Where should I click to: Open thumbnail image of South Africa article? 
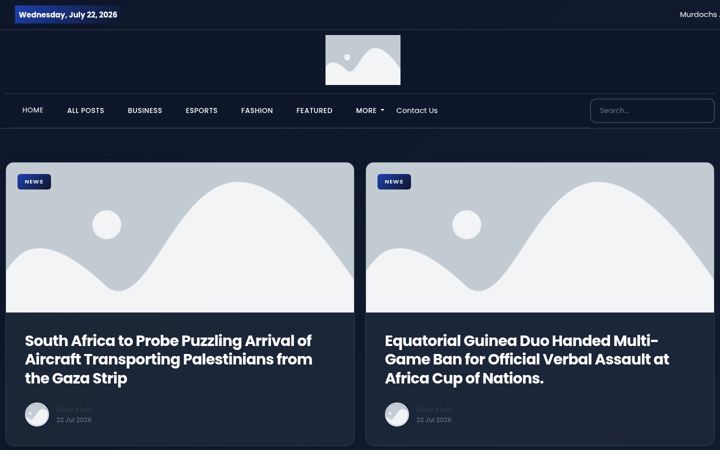(180, 237)
